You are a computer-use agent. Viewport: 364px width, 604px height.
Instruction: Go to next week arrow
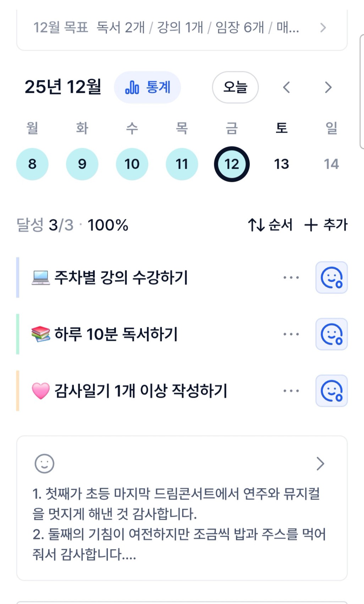[328, 87]
